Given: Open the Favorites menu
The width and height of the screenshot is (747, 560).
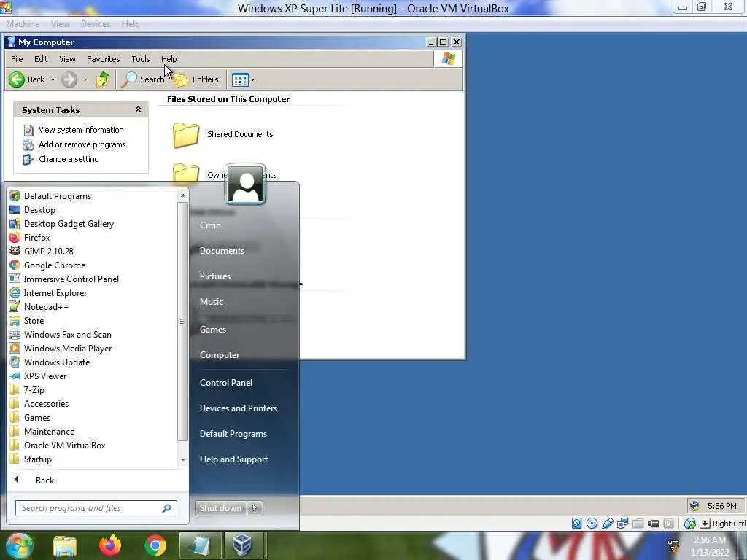Looking at the screenshot, I should tap(104, 59).
